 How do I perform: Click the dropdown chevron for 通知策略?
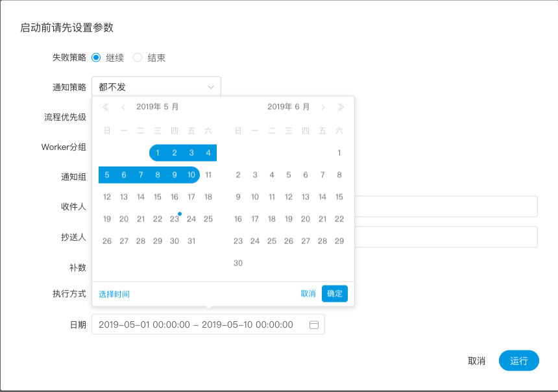[210, 87]
